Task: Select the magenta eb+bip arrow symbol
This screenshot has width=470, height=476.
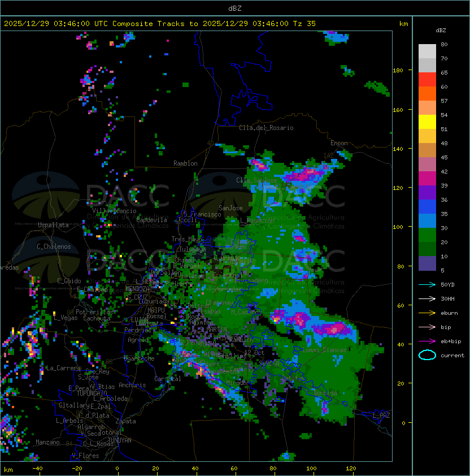Action: click(427, 341)
